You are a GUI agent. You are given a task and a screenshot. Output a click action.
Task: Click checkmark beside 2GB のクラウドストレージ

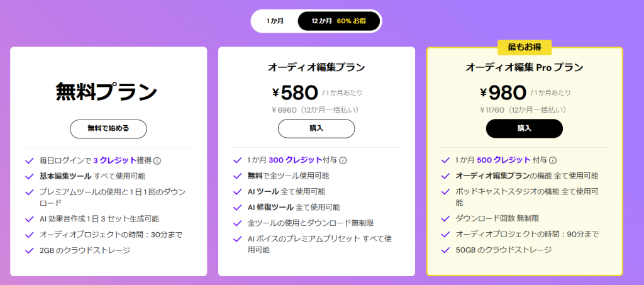(29, 250)
